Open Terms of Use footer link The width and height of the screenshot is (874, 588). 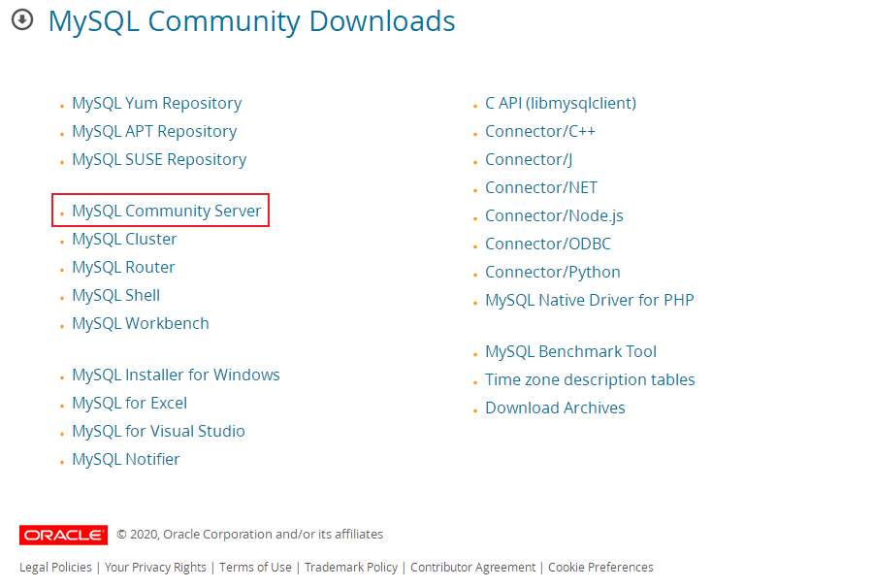255,568
